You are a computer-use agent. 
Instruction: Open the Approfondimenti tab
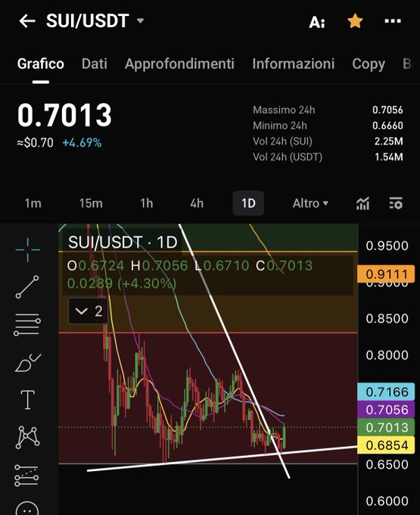179,64
